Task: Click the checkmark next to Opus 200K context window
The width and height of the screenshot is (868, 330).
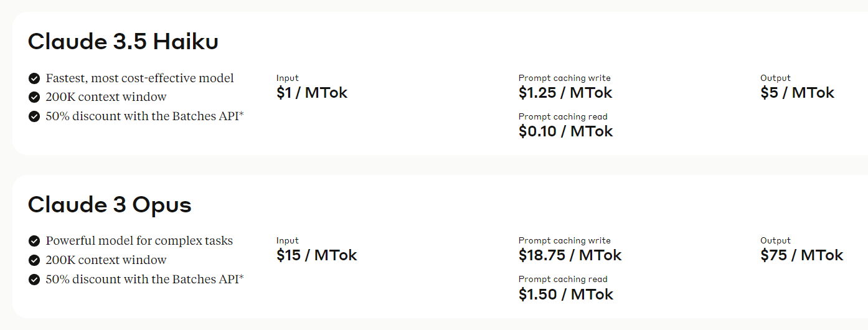Action: pos(34,260)
